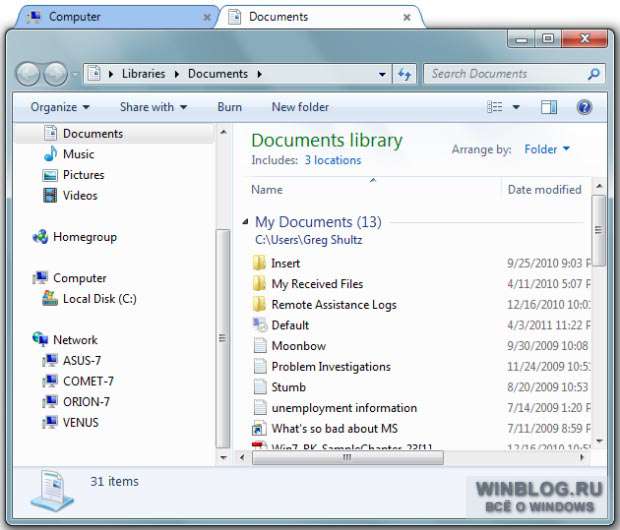Screen dimensions: 620x530
Task: Click the Network icon in the sidebar
Action: click(40, 339)
